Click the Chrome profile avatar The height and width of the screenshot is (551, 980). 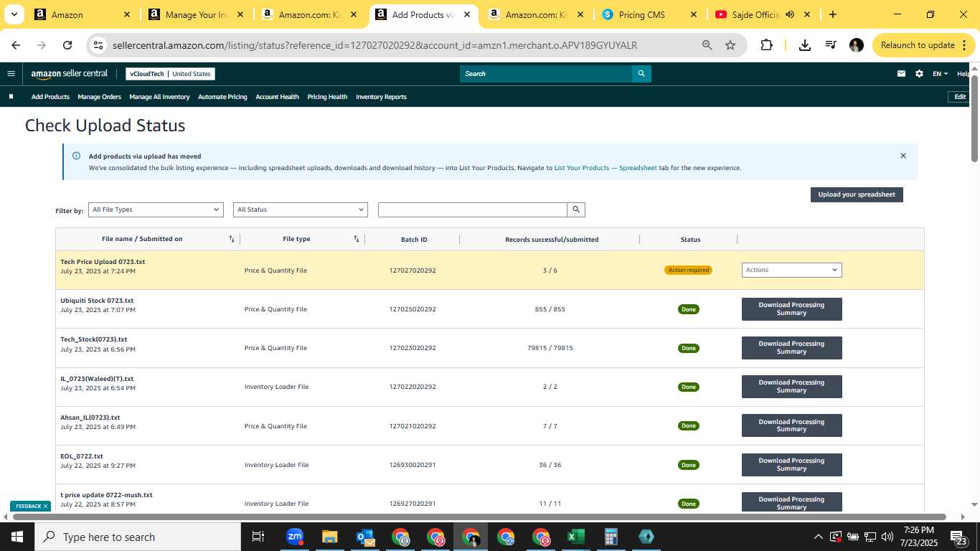click(856, 45)
